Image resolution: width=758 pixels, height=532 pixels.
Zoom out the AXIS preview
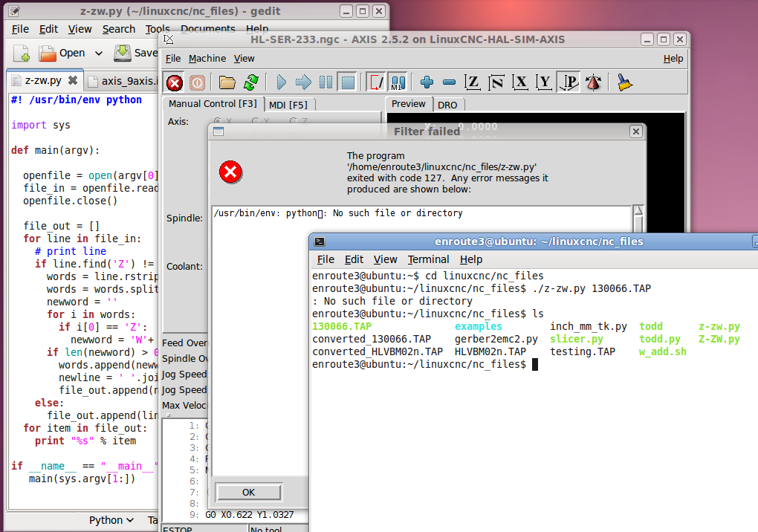point(449,82)
